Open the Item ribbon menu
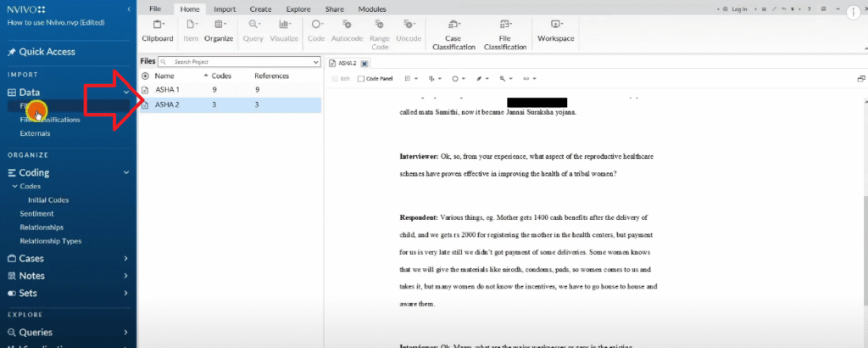The height and width of the screenshot is (348, 868). tap(191, 30)
